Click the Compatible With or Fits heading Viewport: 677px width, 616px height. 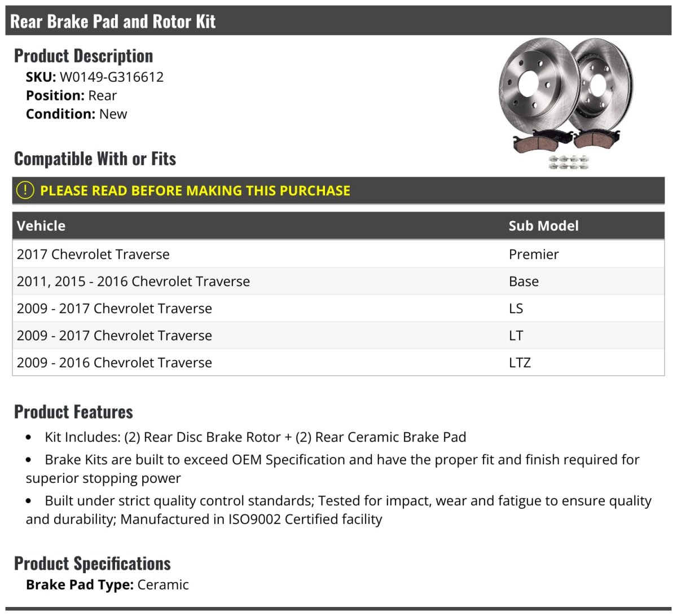click(x=95, y=159)
